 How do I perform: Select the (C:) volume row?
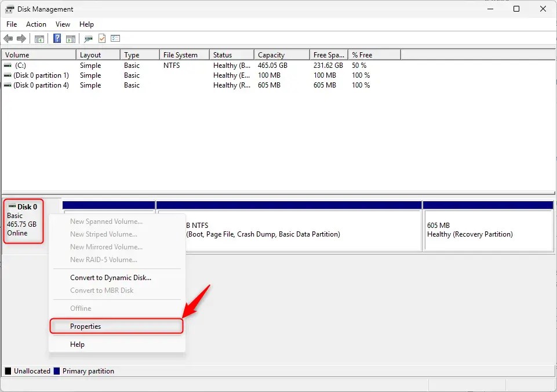click(x=201, y=66)
